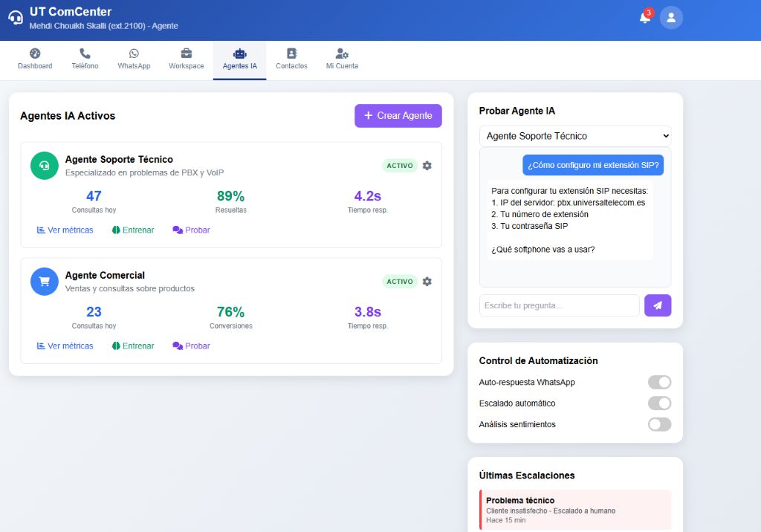Viewport: 761px width, 532px height.
Task: Enable Escalado automático
Action: [x=658, y=403]
